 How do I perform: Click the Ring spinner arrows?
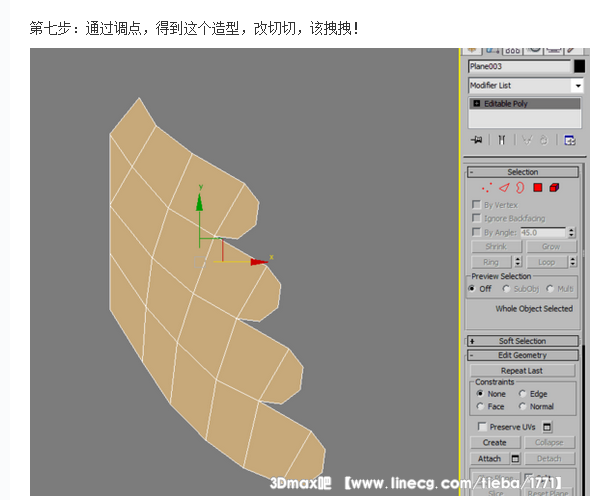518,261
